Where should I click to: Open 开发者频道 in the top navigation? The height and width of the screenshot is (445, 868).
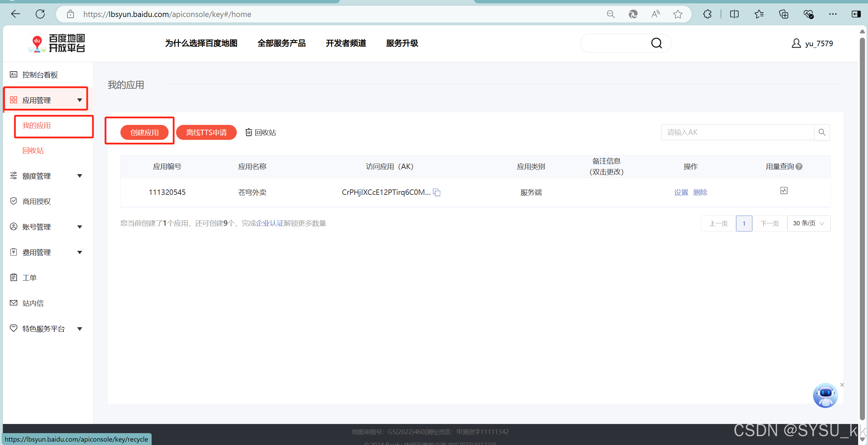(346, 43)
